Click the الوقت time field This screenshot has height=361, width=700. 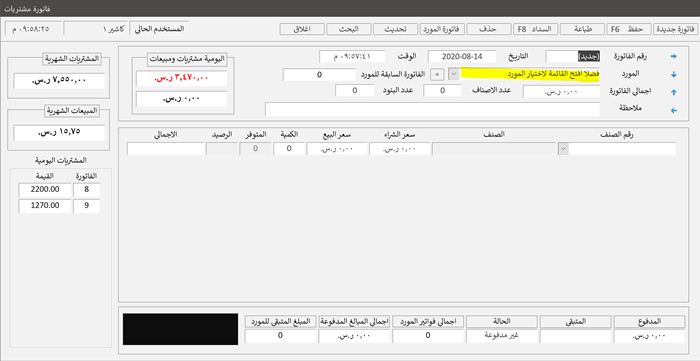(x=352, y=56)
